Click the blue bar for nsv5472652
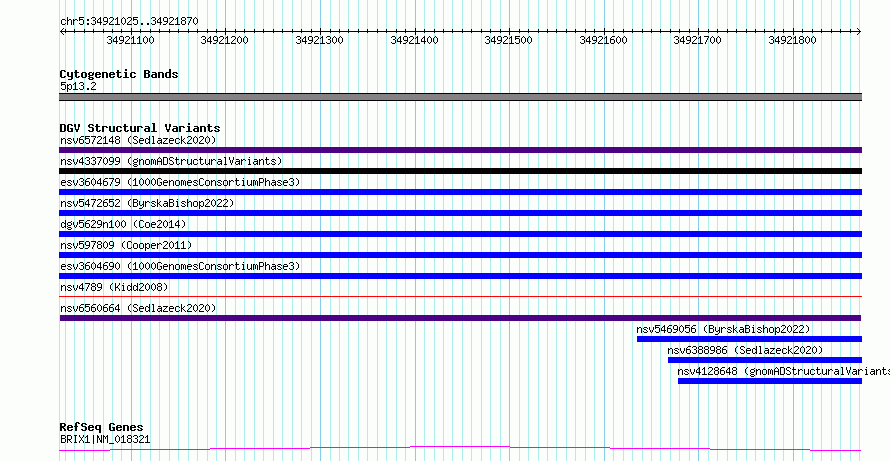Viewport: 890px width, 461px height. (460, 213)
